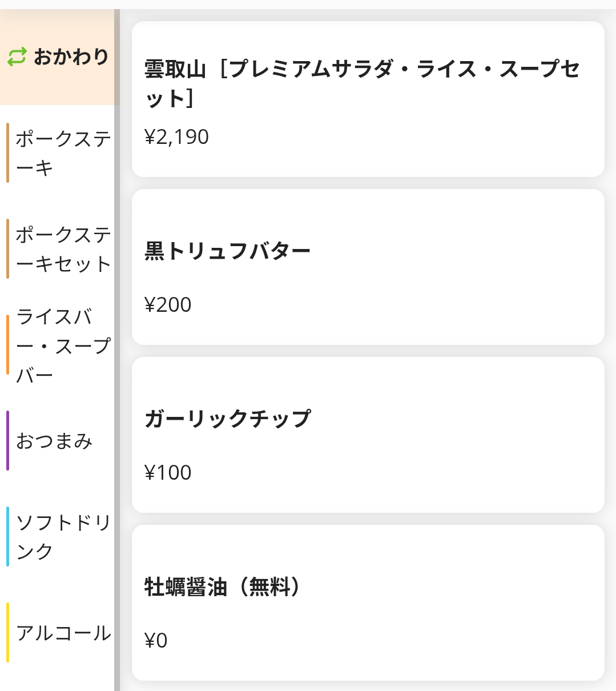Show the アルコール category

[x=63, y=633]
